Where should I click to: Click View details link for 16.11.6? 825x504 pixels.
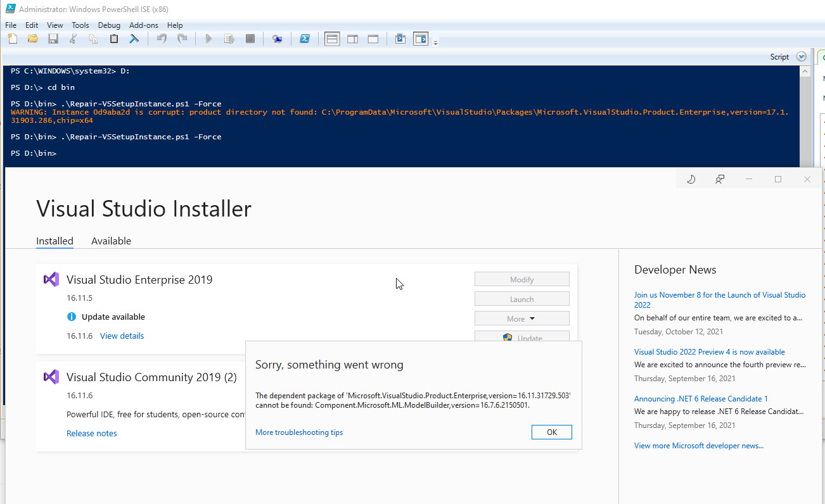pyautogui.click(x=122, y=336)
